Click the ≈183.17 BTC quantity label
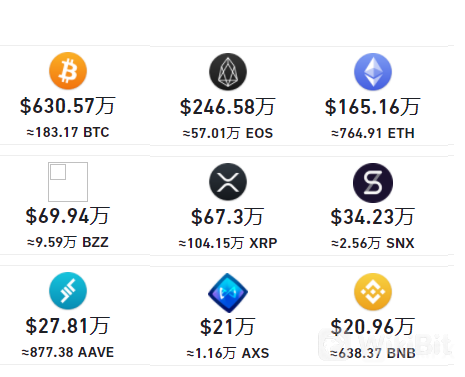 coord(68,132)
